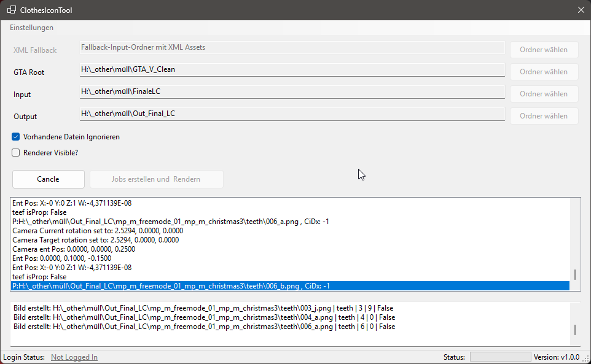
Task: Uncheck Vorhandene Datein Ignorieren checkbox
Action: (x=15, y=137)
